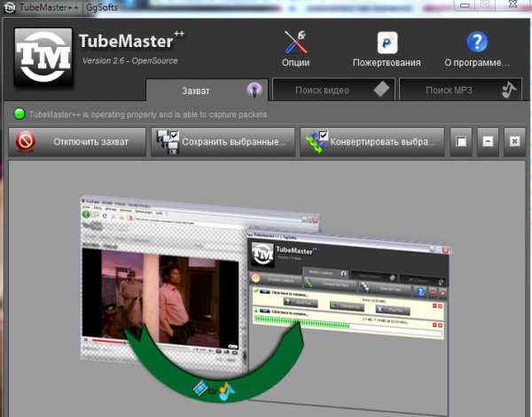Screen dimensions: 532x417
Task: Click the X square button in toolbar
Action: point(514,142)
